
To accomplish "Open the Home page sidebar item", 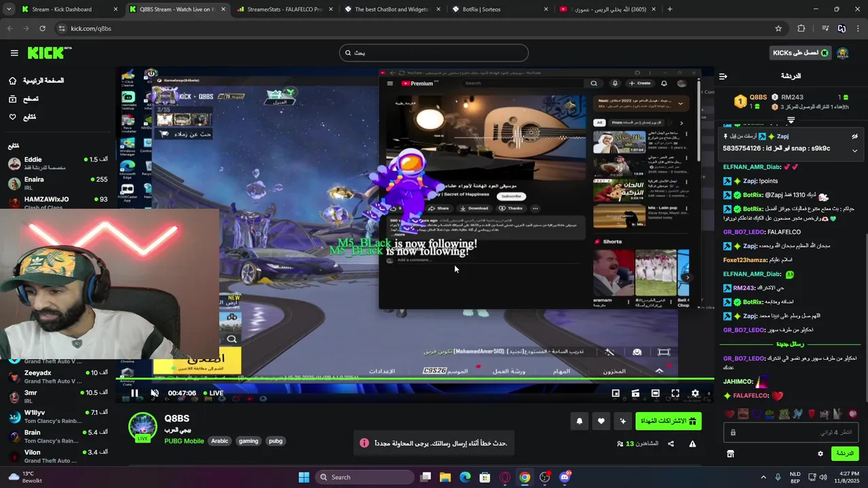I will (x=36, y=81).
